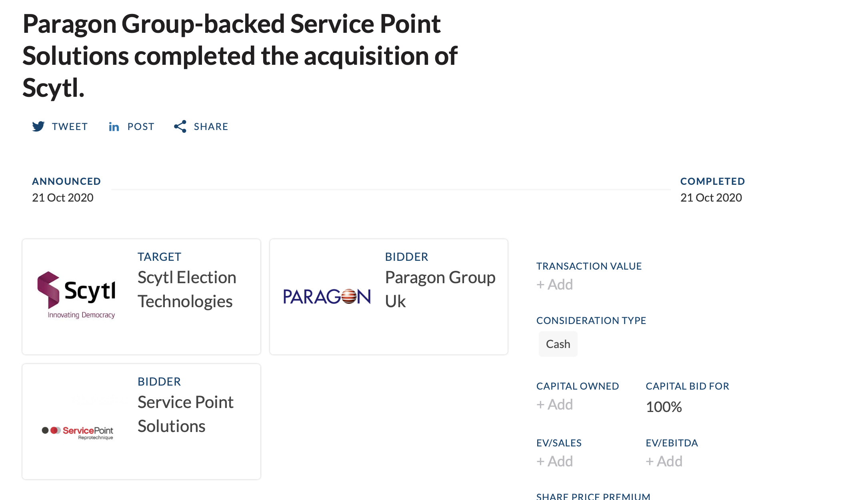
Task: Select the Cash consideration tag
Action: (x=558, y=344)
